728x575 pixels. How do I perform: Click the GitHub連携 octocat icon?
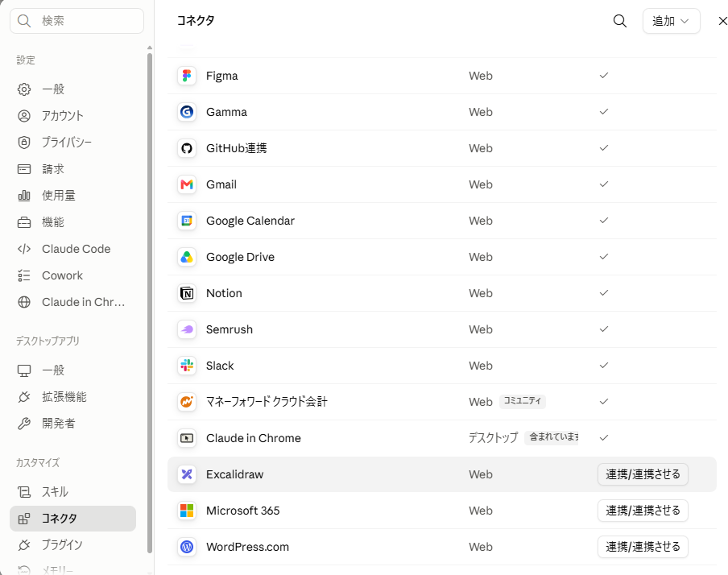[187, 148]
